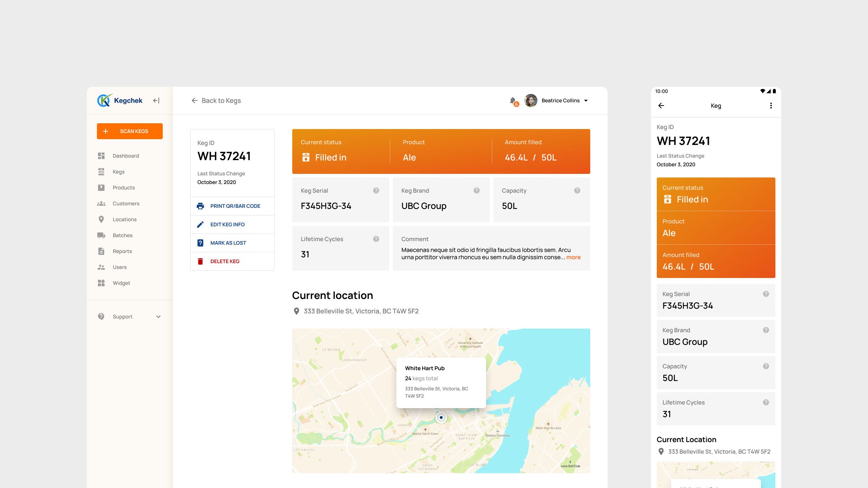Tap the mobile back arrow icon
Viewport: 868px width, 488px height.
point(661,106)
